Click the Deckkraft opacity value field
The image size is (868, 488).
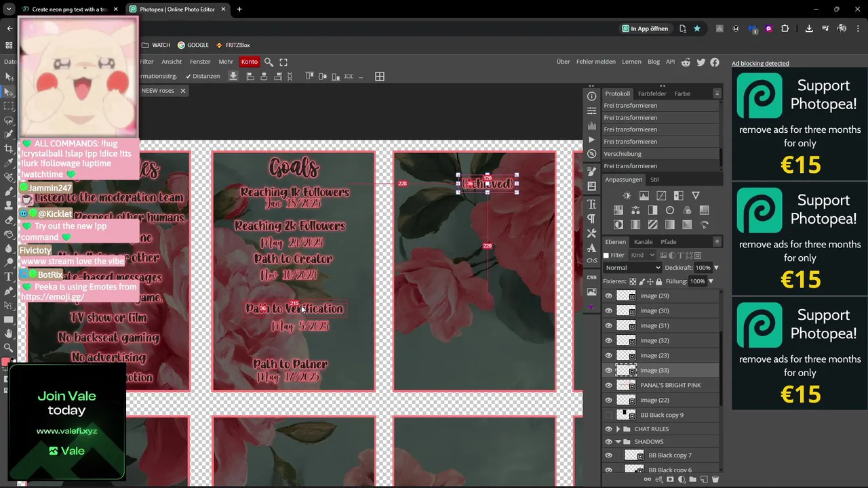[703, 268]
